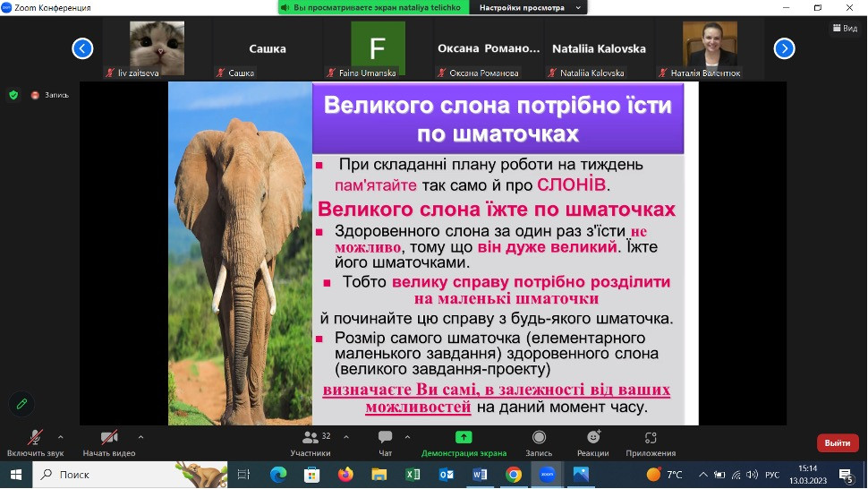Select Nataliia Kalovska participant tile
The width and height of the screenshot is (868, 489).
pyautogui.click(x=599, y=49)
